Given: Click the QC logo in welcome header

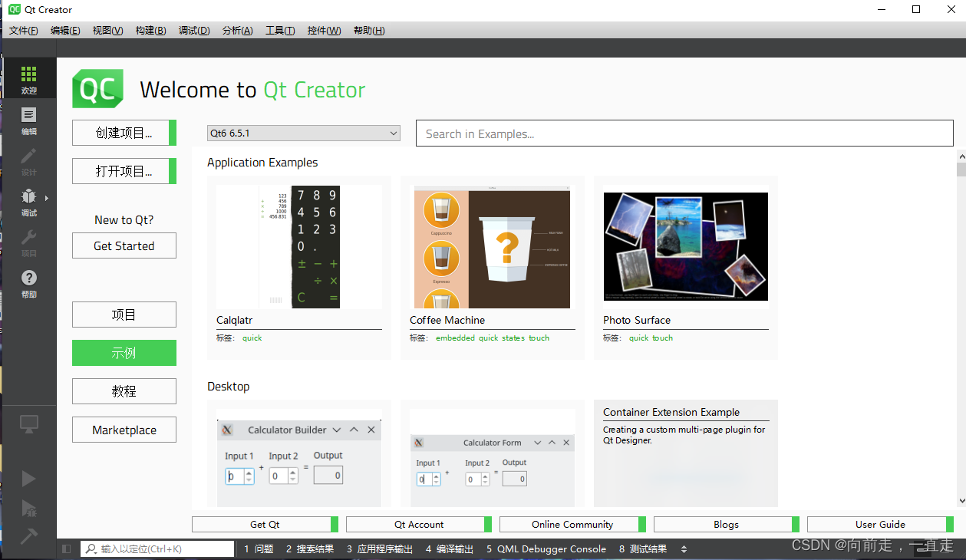Looking at the screenshot, I should (x=97, y=89).
